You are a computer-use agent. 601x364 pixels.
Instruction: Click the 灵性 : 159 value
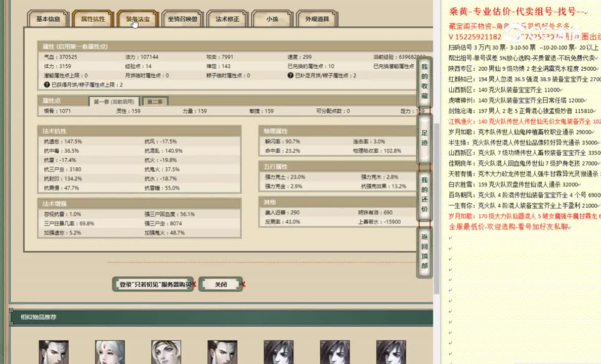coord(128,111)
